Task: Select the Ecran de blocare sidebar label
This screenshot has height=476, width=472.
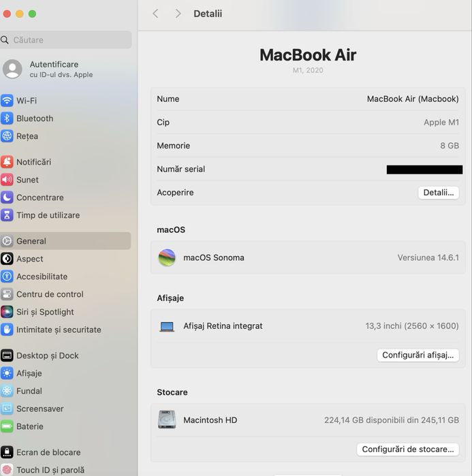Action: [x=48, y=452]
